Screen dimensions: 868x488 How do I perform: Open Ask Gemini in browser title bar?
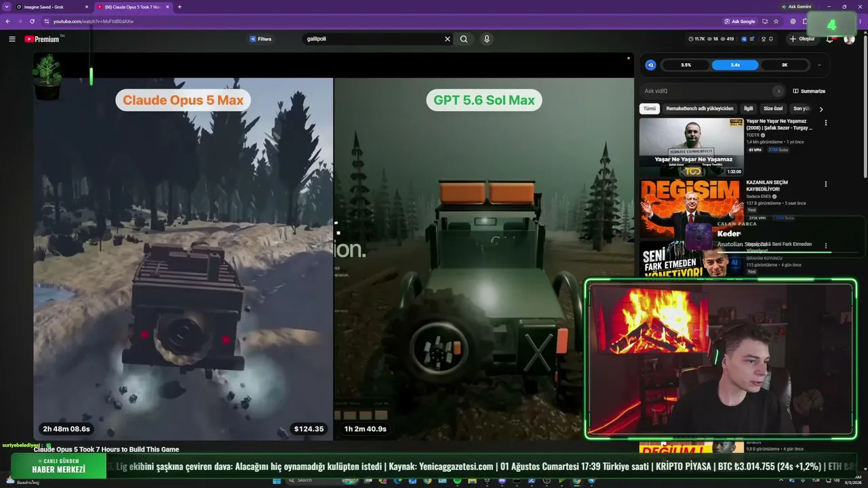(795, 6)
